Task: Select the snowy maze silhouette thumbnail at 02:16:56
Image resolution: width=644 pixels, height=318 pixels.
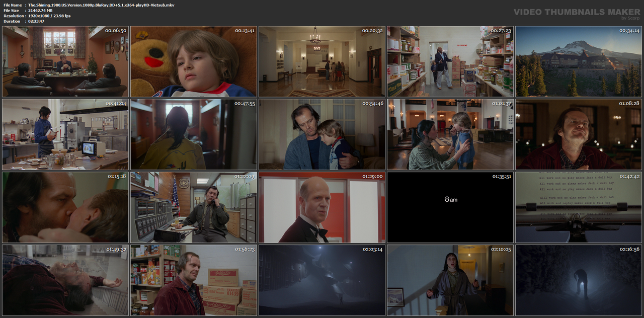Action: (579, 280)
